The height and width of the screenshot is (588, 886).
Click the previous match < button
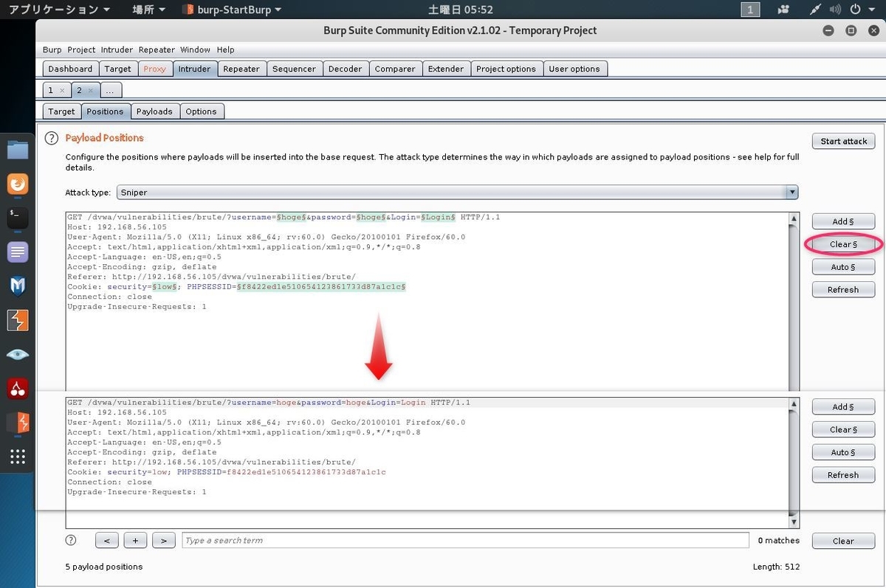pos(106,540)
